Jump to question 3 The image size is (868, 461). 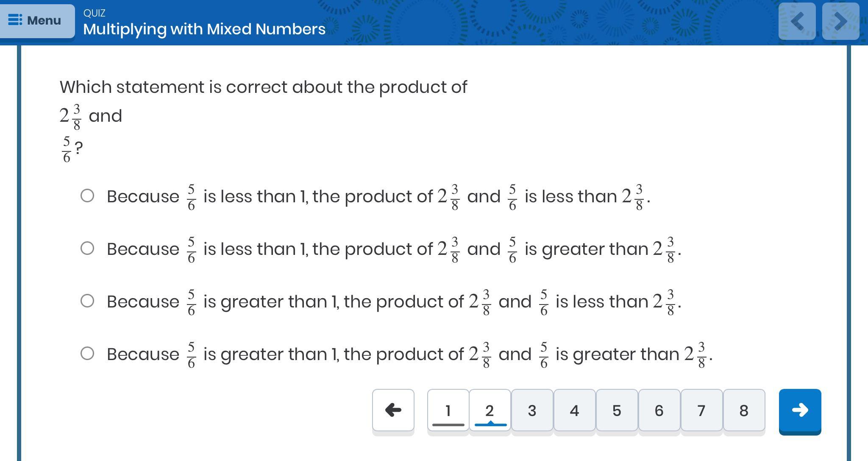(532, 410)
